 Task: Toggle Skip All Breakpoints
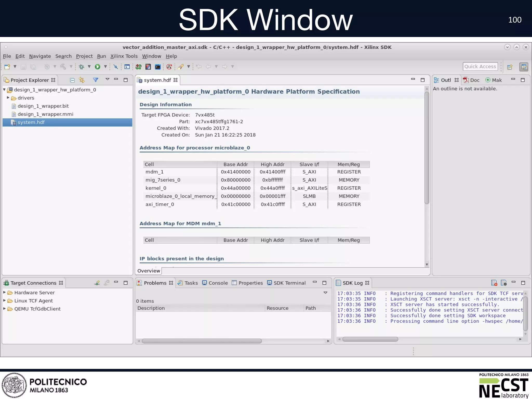[x=116, y=67]
